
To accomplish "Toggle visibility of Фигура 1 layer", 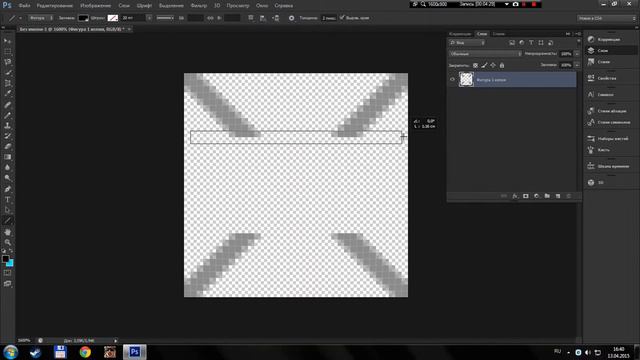I will [x=452, y=80].
